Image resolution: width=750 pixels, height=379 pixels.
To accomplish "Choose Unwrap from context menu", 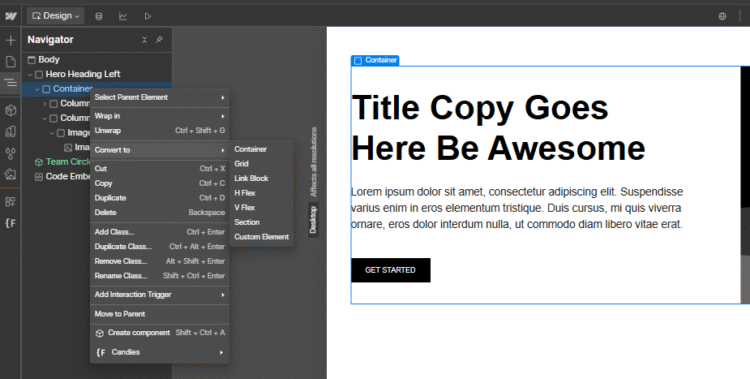I will pos(160,131).
